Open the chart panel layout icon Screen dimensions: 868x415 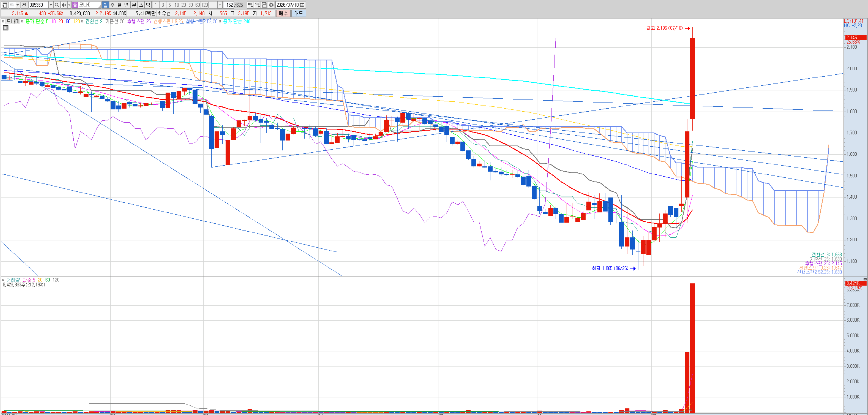5,5
